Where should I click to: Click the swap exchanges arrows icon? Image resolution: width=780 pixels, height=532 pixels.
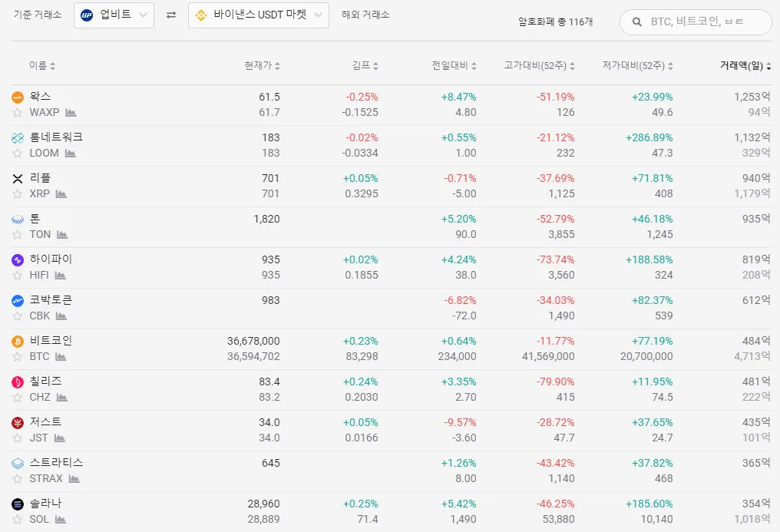click(171, 15)
